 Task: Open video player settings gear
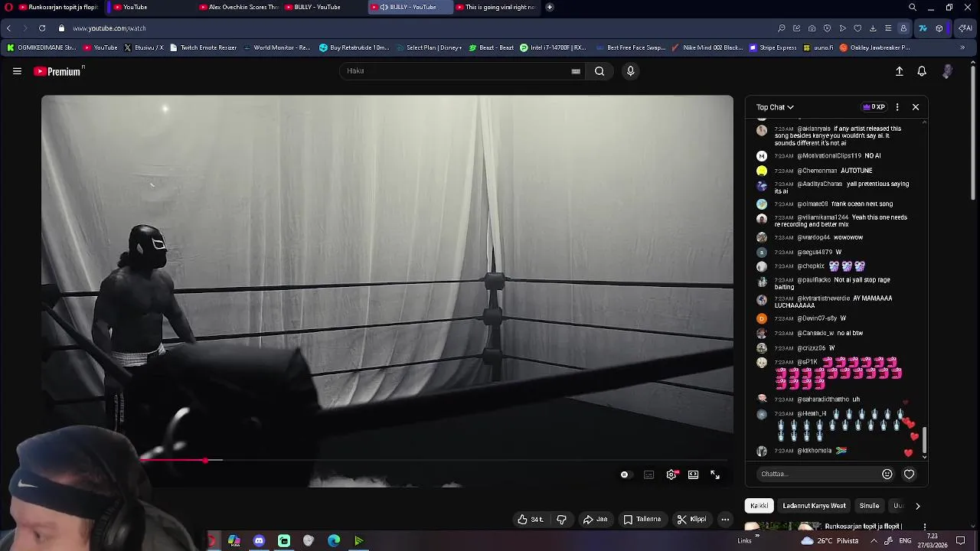click(x=671, y=474)
